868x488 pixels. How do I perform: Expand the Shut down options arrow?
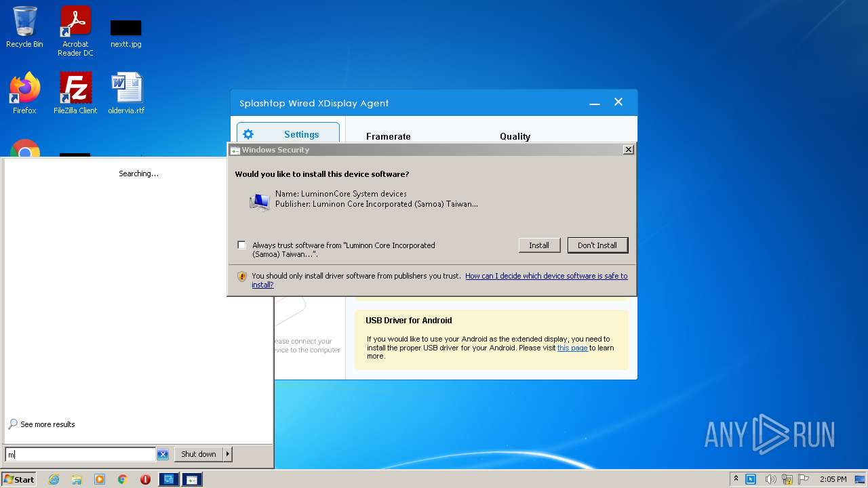pos(228,454)
